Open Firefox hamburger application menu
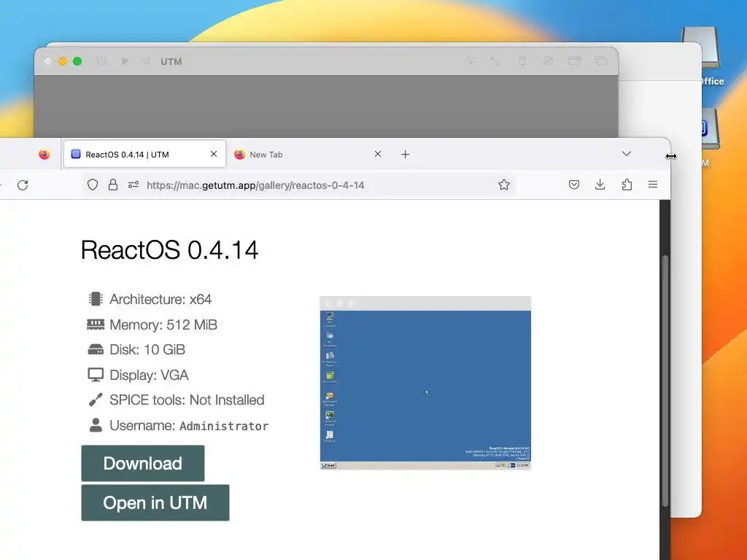 click(653, 184)
